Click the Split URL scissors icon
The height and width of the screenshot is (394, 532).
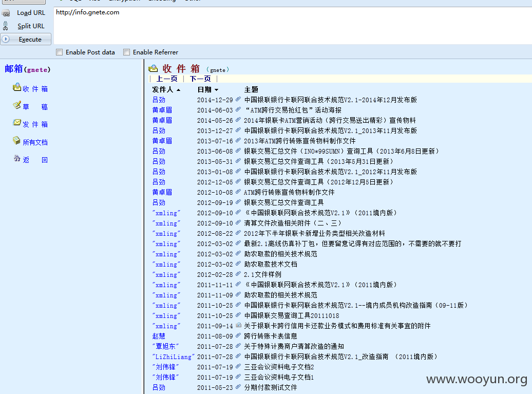coord(6,26)
